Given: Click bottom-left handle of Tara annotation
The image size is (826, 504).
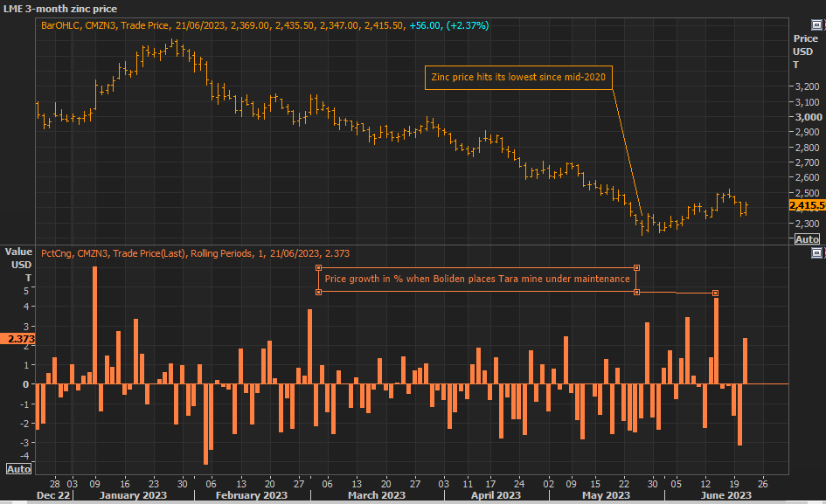Looking at the screenshot, I should (318, 292).
